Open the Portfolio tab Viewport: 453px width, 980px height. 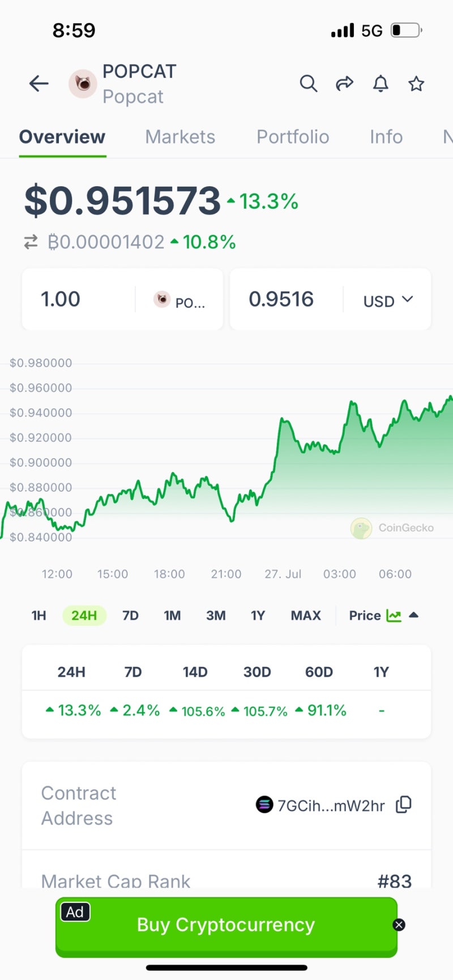coord(293,136)
